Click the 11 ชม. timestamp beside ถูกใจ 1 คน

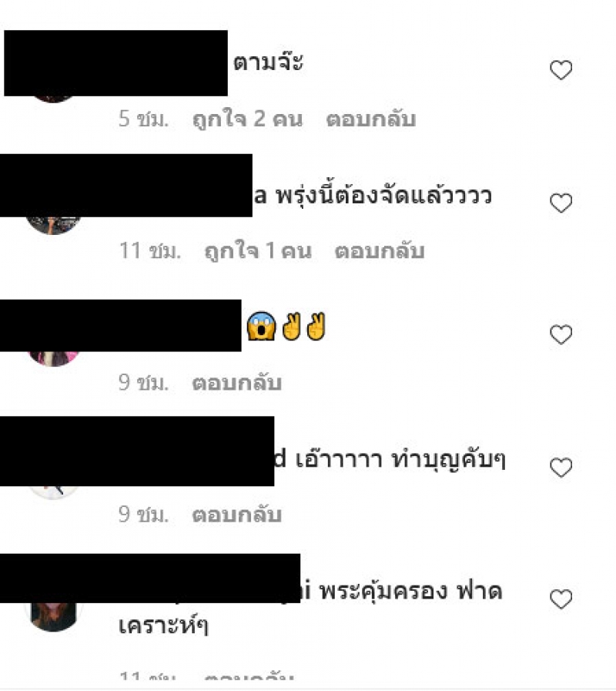[150, 251]
